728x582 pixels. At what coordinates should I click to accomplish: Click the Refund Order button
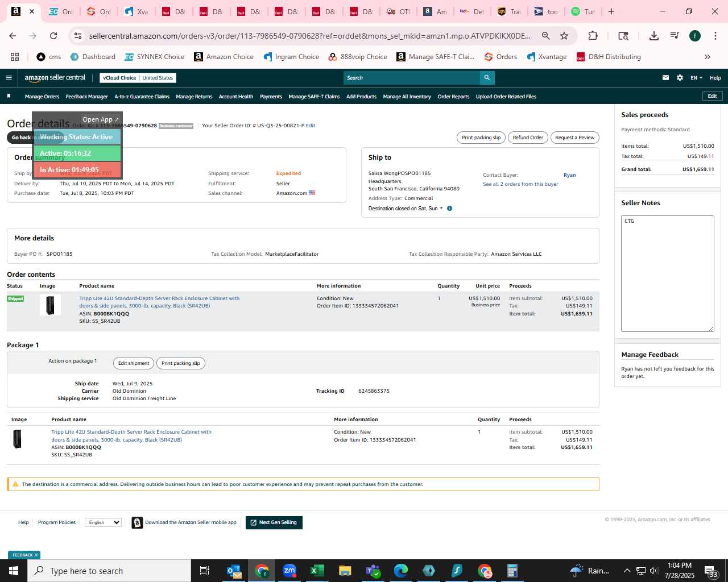[x=528, y=138]
